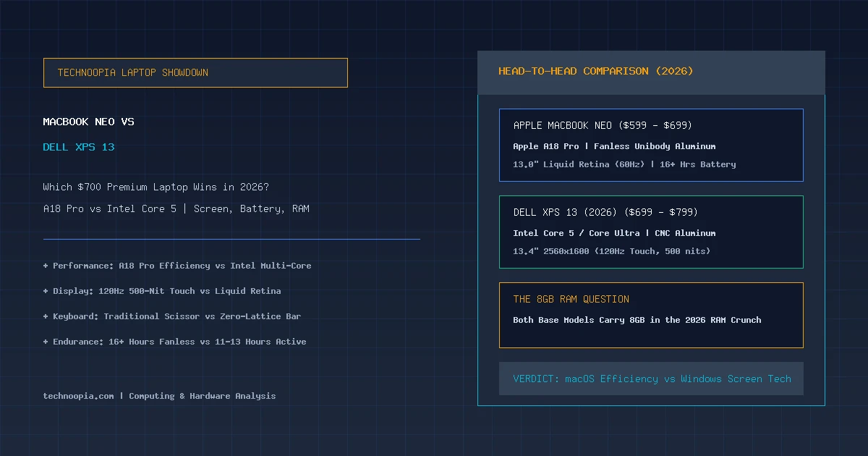
Task: Click the Keyboard Traditional Scissor bullet
Action: pyautogui.click(x=172, y=316)
